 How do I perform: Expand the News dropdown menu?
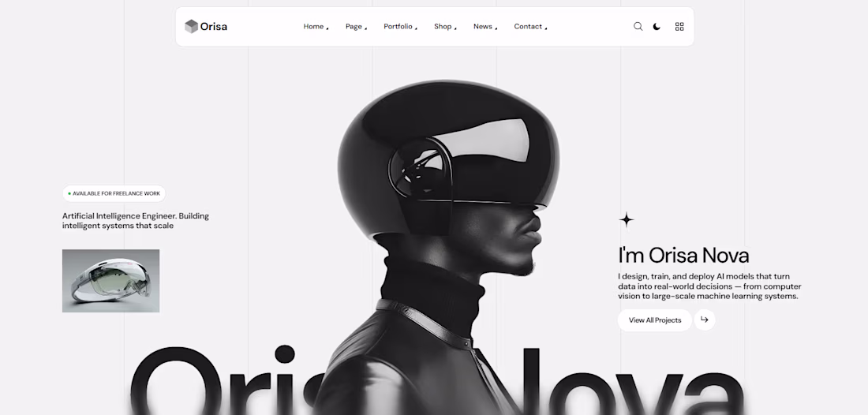coord(485,27)
